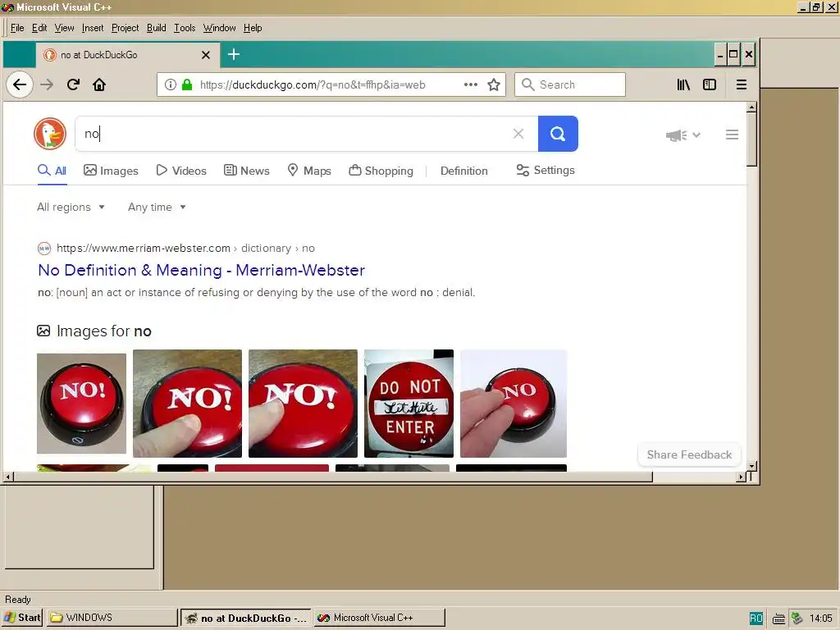
Task: Open first NO! button image thumbnail
Action: [81, 404]
